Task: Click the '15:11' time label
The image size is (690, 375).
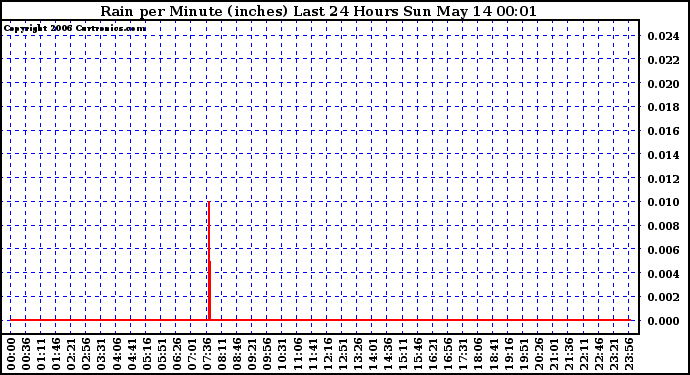Action: 403,354
